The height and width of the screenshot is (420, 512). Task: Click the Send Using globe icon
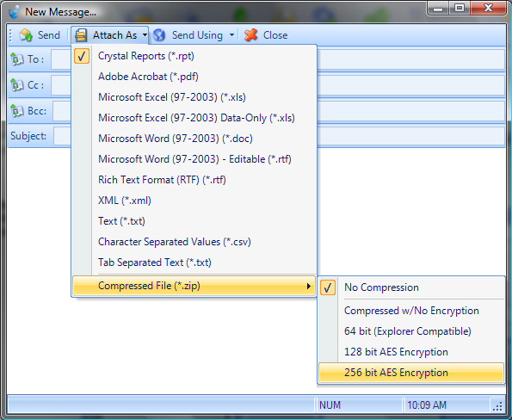tap(159, 35)
